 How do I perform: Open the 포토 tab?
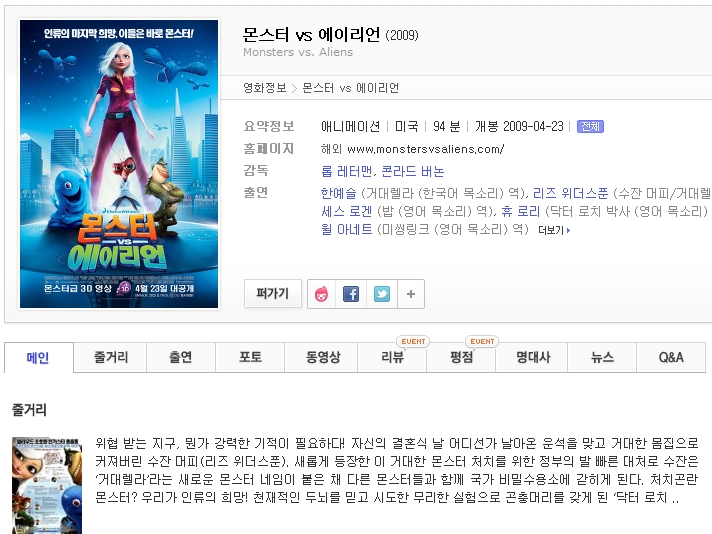pyautogui.click(x=250, y=357)
